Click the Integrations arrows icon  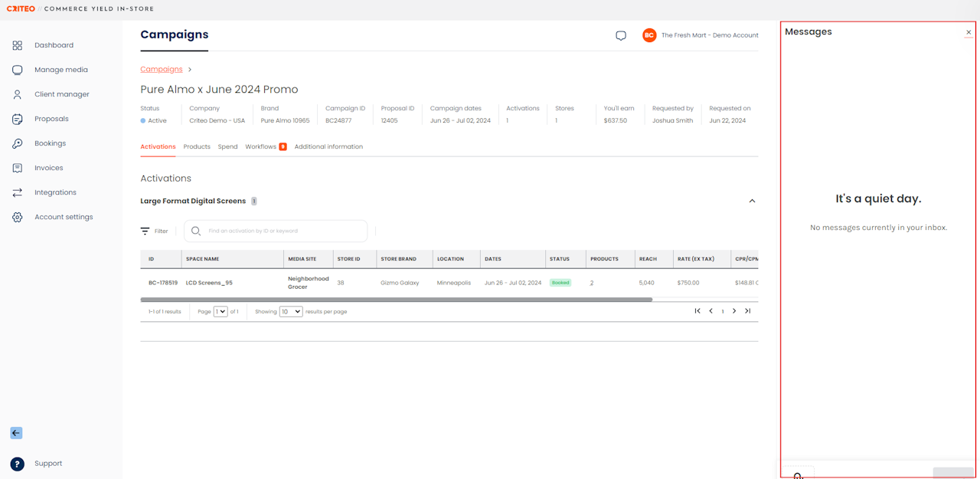(17, 192)
